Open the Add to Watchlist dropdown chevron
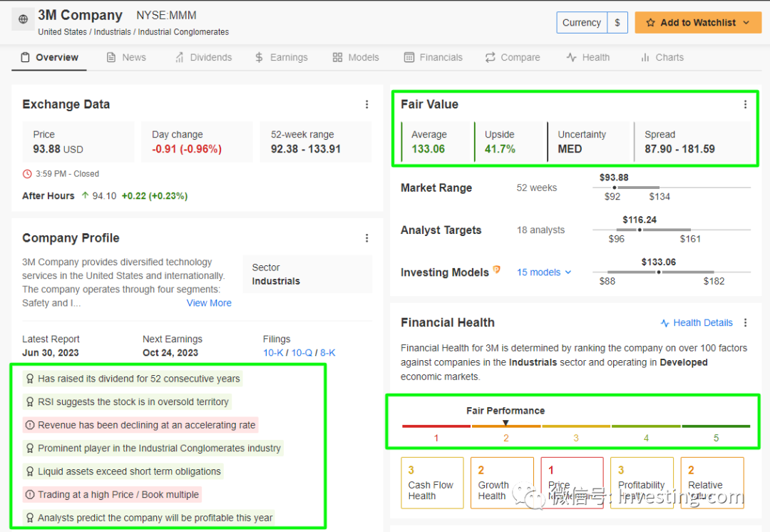770x532 pixels. click(746, 23)
